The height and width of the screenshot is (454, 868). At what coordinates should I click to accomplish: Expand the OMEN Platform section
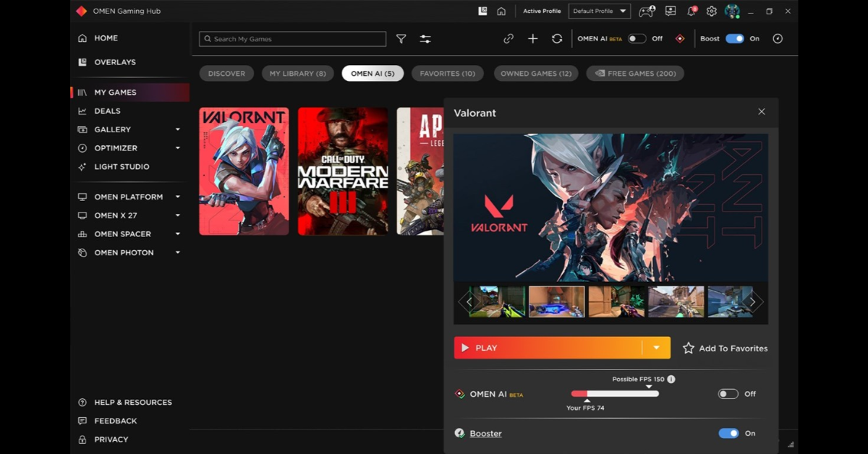[178, 197]
